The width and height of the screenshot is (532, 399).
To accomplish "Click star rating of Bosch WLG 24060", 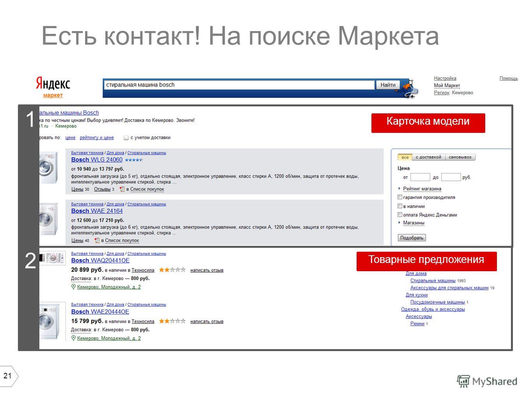I will (134, 160).
